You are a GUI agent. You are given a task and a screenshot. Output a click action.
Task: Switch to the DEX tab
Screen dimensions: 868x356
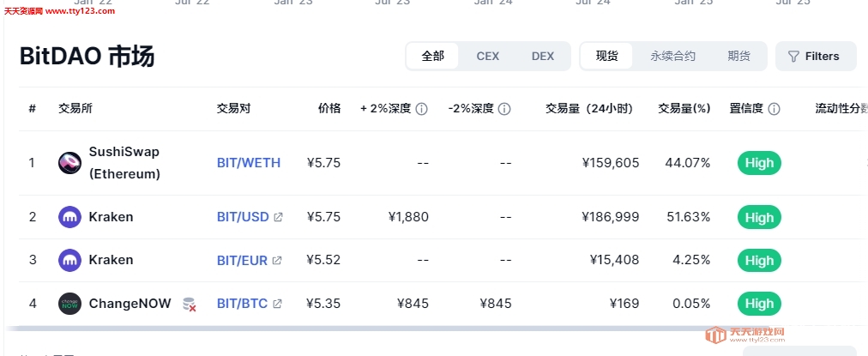[542, 56]
